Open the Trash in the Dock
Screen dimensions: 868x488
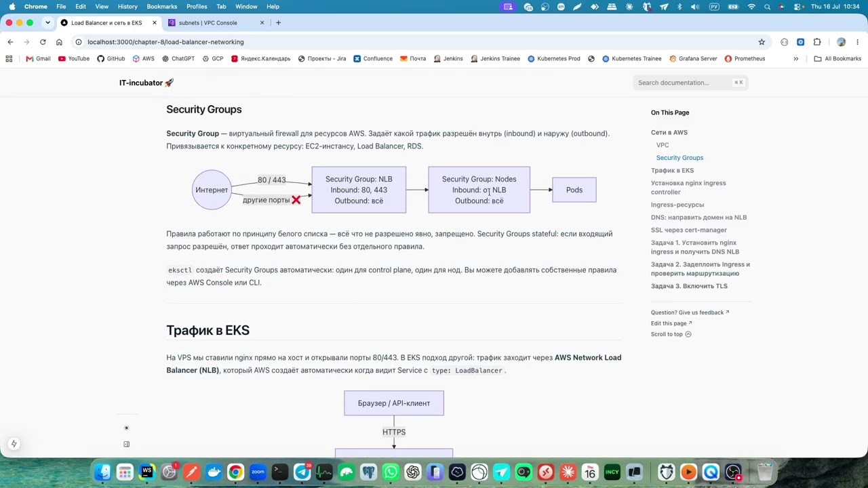(765, 472)
